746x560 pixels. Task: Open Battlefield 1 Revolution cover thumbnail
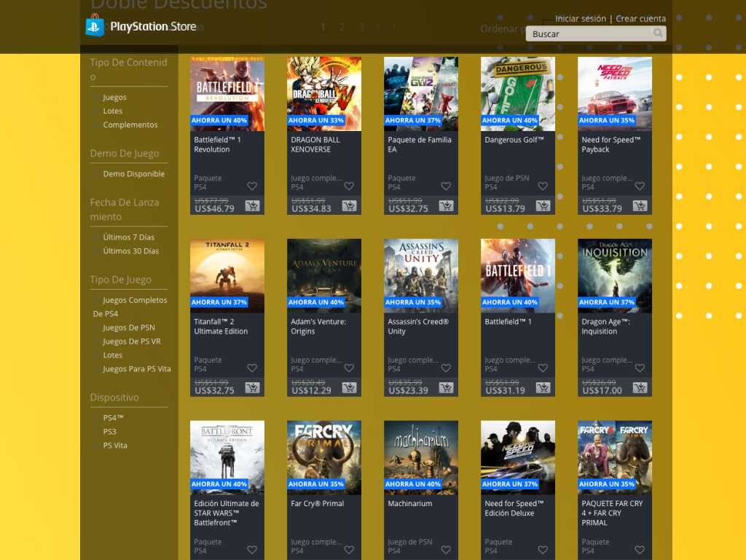click(x=227, y=94)
